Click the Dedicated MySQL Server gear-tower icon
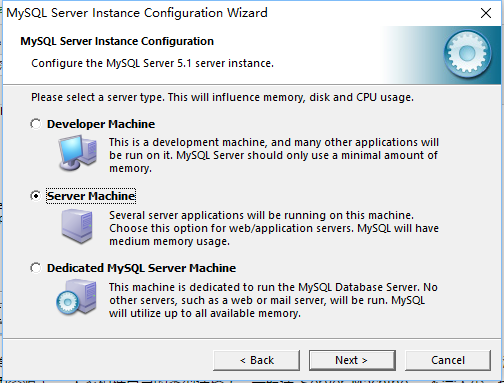The width and height of the screenshot is (504, 383). pyautogui.click(x=77, y=297)
